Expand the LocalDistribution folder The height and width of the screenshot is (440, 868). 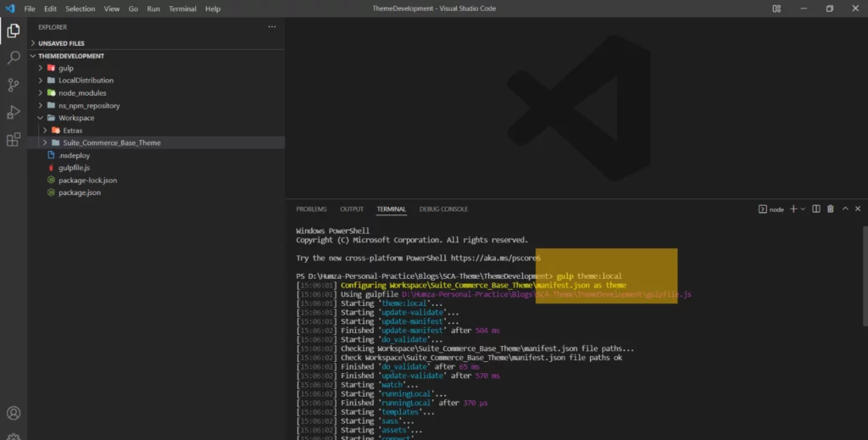point(156,81)
